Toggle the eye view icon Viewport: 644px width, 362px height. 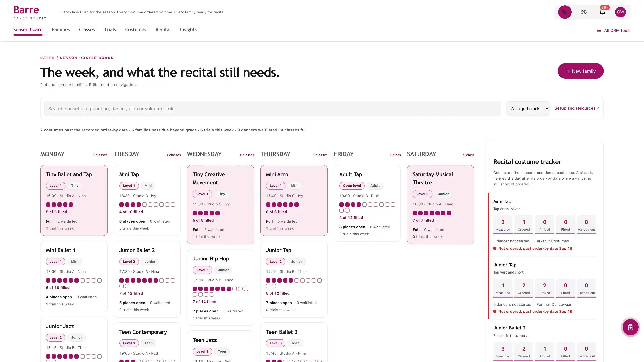point(583,12)
